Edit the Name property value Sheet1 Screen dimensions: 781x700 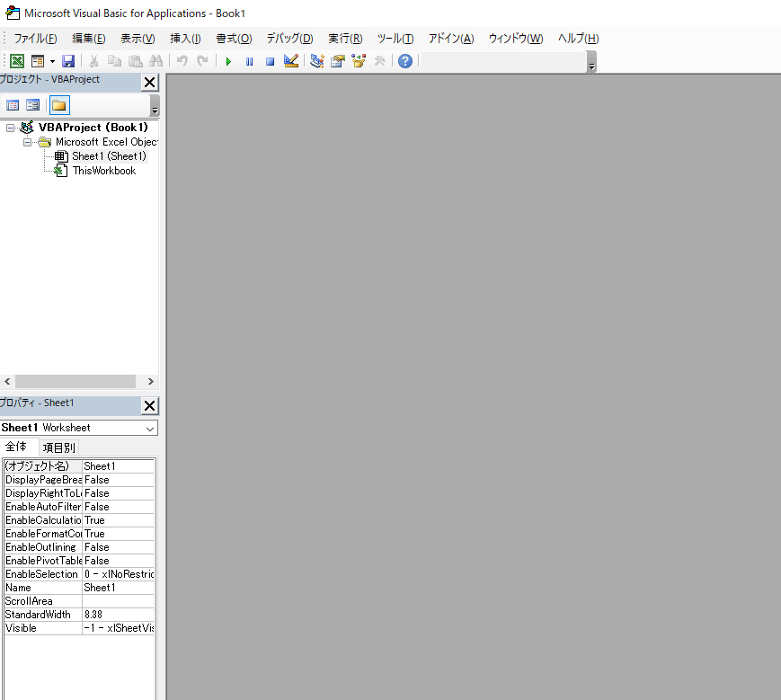[118, 588]
